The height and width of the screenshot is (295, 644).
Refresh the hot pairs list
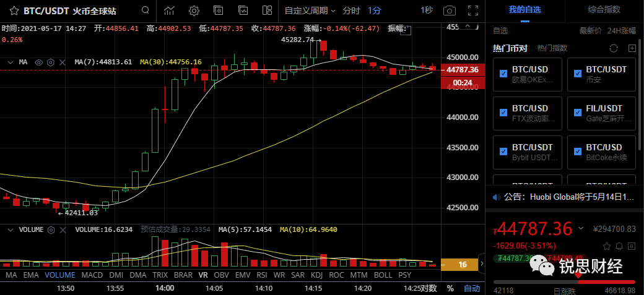[614, 48]
